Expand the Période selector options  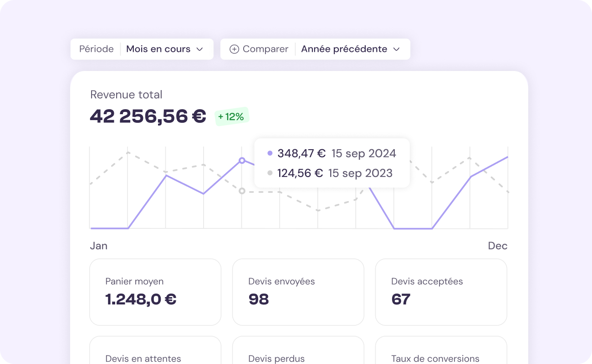tap(96, 49)
